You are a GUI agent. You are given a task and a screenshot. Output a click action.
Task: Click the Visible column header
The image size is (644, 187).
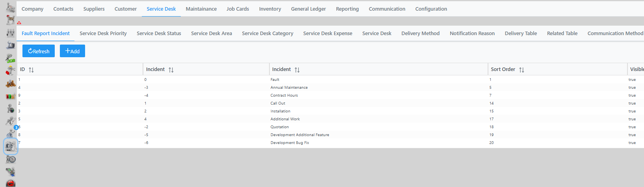(x=637, y=69)
